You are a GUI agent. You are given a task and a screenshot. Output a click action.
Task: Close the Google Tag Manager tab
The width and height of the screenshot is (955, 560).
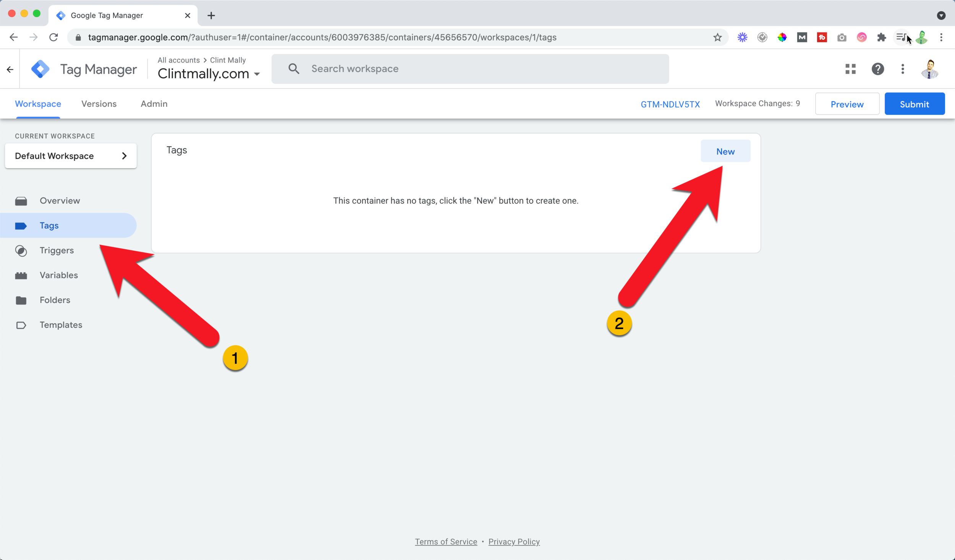click(188, 16)
